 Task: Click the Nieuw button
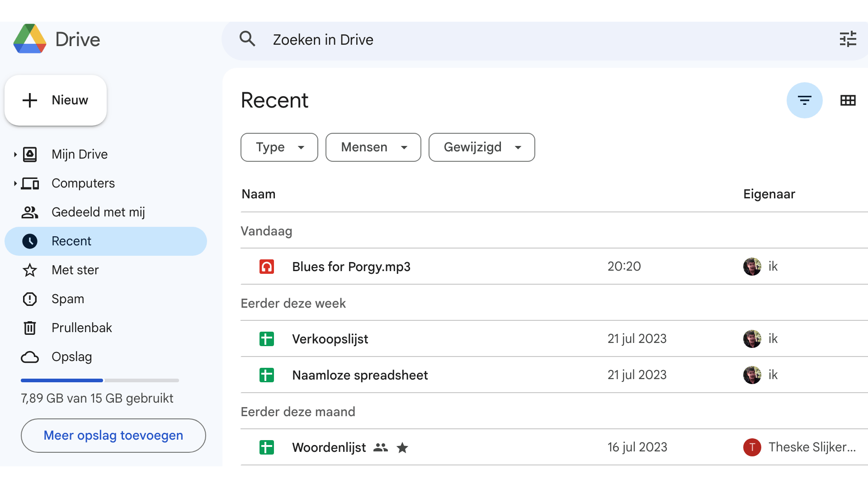[x=55, y=100]
